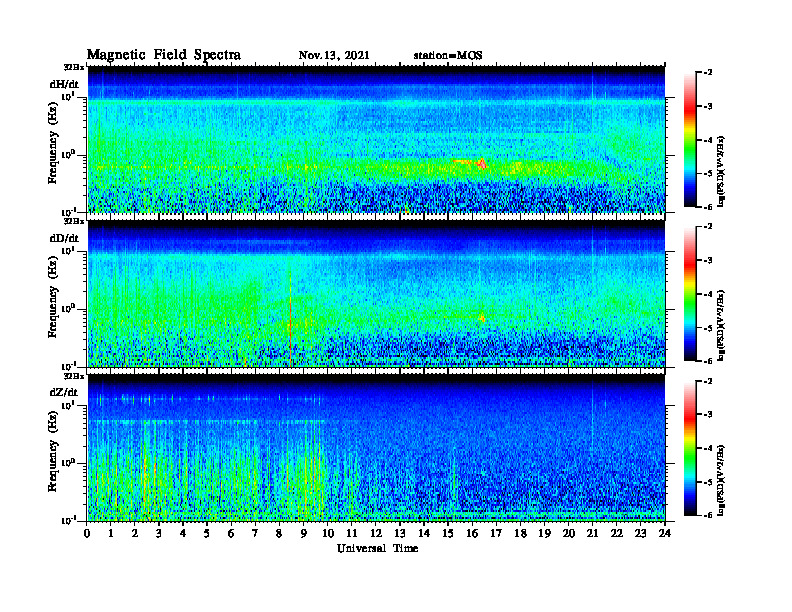Click hour tick label "2" on time axis
This screenshot has width=792, height=612.
(134, 534)
